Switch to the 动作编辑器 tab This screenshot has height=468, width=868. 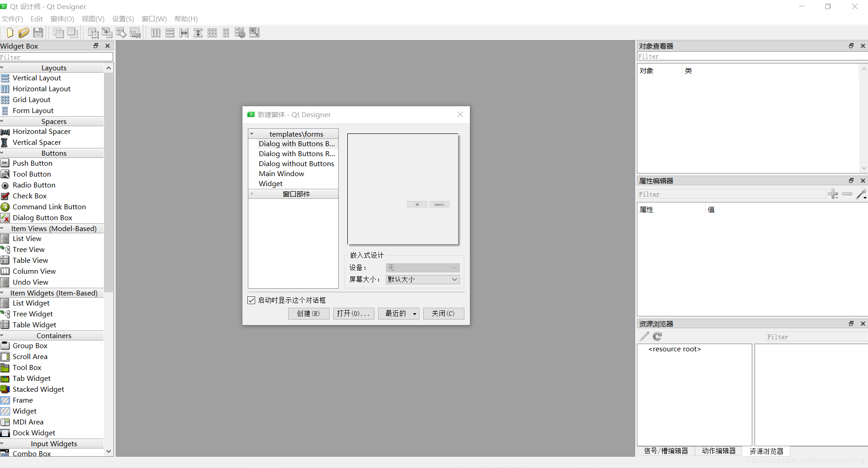pyautogui.click(x=719, y=451)
